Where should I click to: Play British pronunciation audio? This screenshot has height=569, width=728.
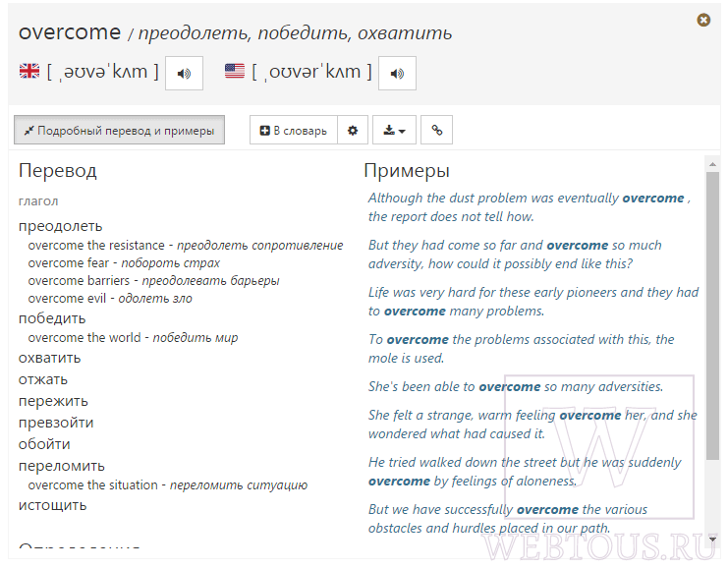click(x=184, y=74)
